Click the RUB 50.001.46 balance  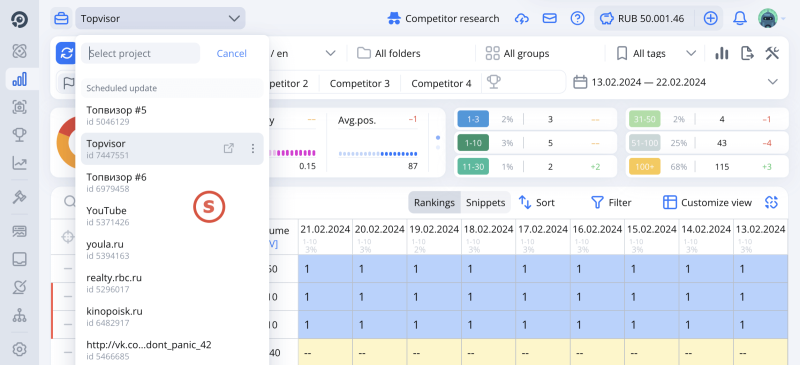642,19
